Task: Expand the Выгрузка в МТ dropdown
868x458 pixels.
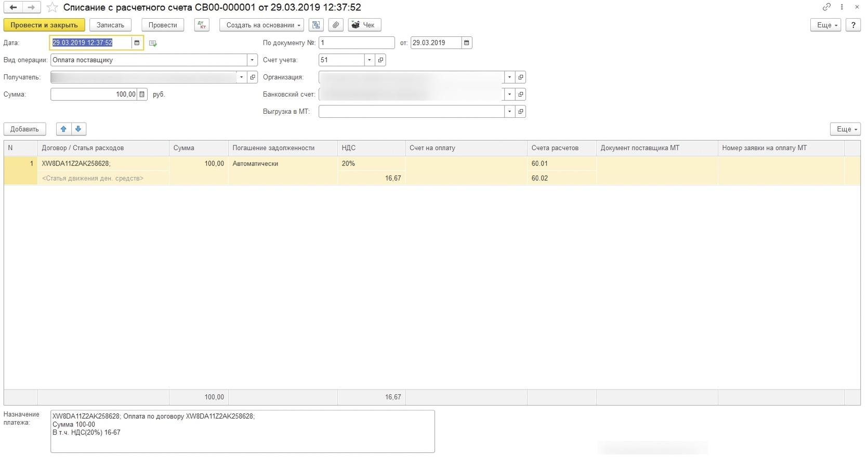Action: (x=509, y=112)
